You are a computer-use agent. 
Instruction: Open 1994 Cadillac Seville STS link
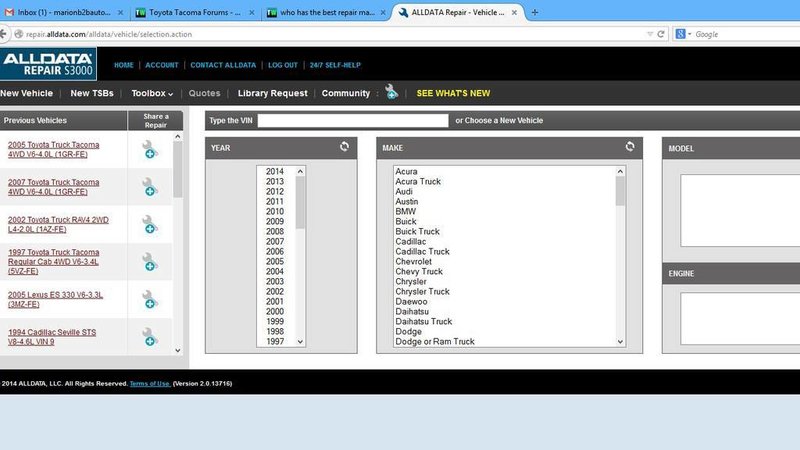pos(52,337)
